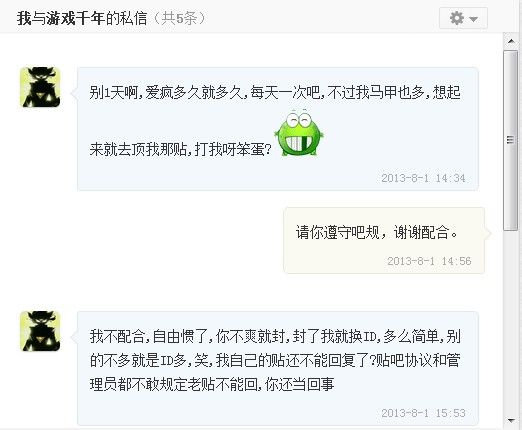Click the vertical scrollbar thumb
This screenshot has height=430, width=522.
pos(510,140)
